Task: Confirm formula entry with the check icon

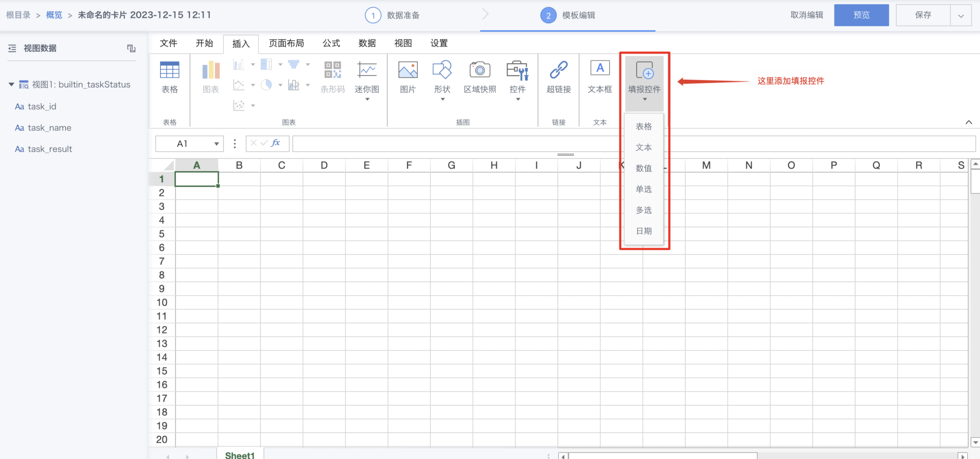Action: 264,143
